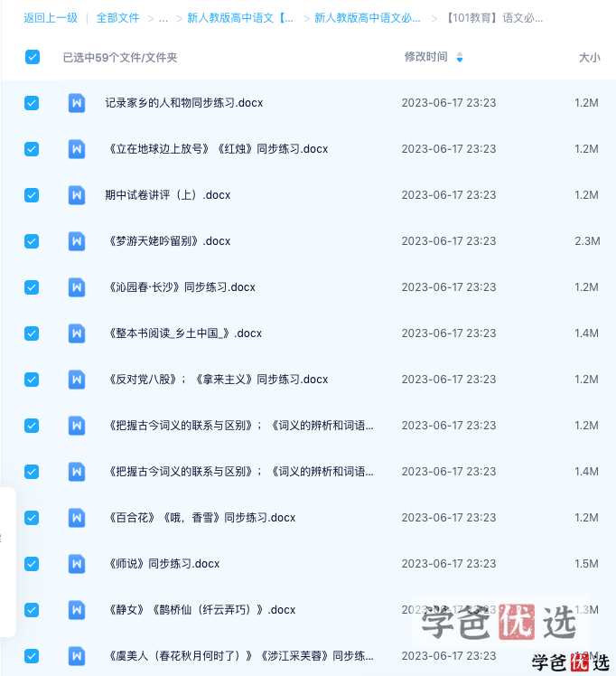Screen dimensions: 616x676
Task: Open file 《百合花》《哦，香雪》同步练习.docx
Action: coord(201,518)
